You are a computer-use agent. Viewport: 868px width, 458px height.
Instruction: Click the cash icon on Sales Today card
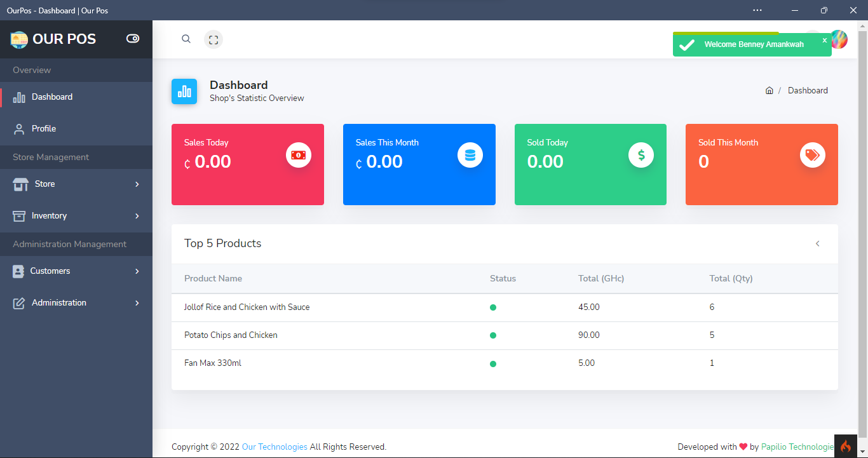(x=299, y=154)
